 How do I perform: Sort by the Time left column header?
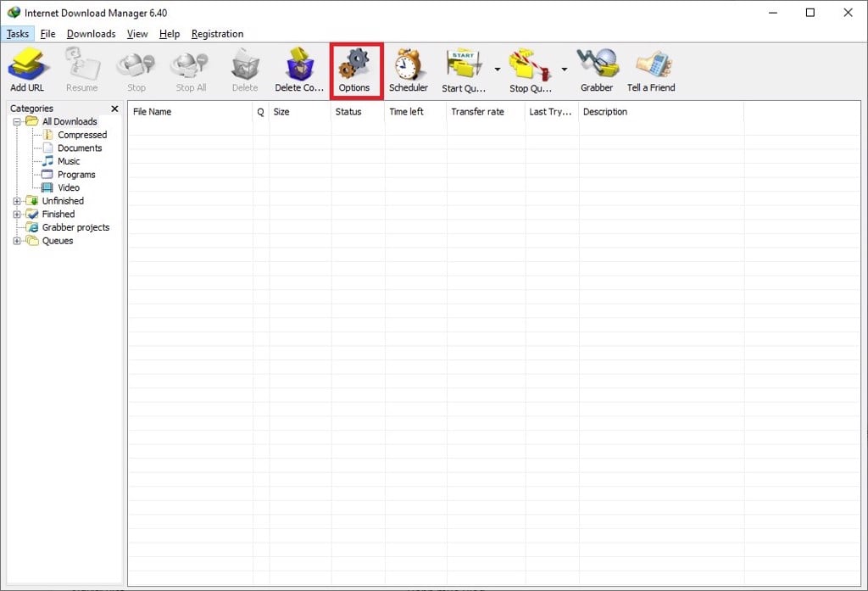pyautogui.click(x=415, y=112)
